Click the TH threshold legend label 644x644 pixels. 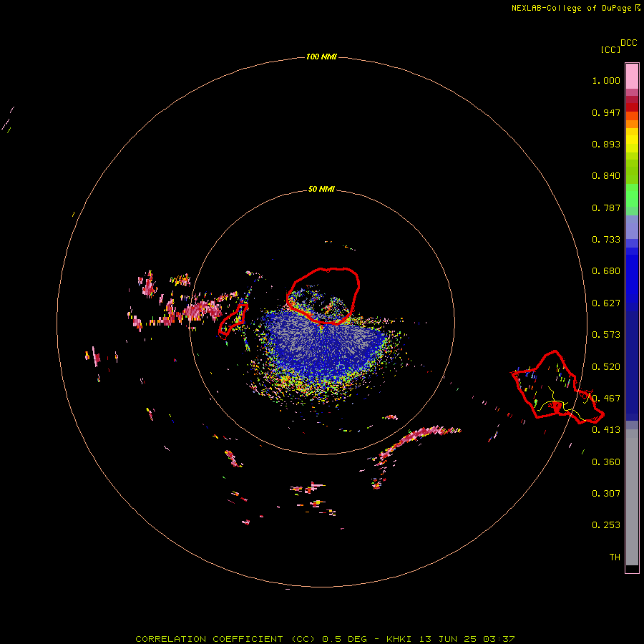tap(615, 557)
